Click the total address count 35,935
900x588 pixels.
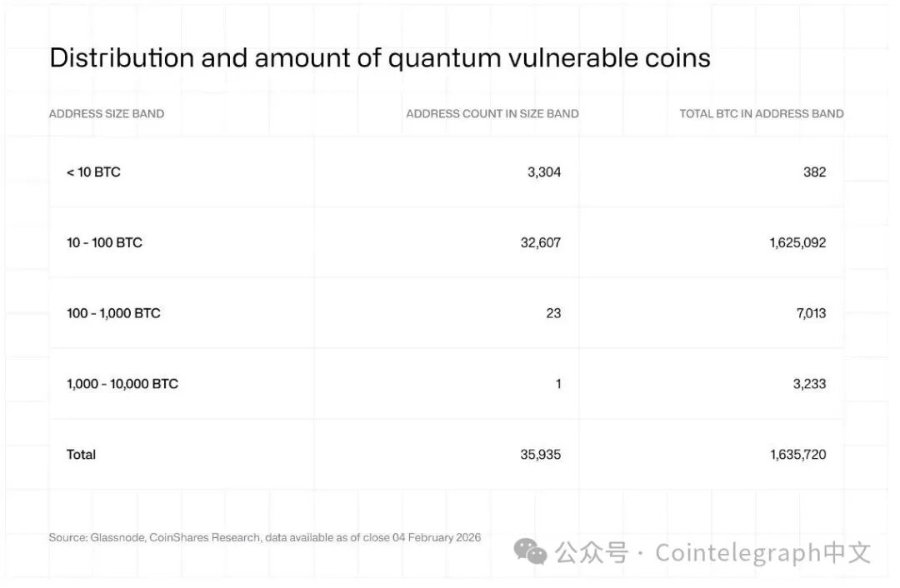pos(540,455)
